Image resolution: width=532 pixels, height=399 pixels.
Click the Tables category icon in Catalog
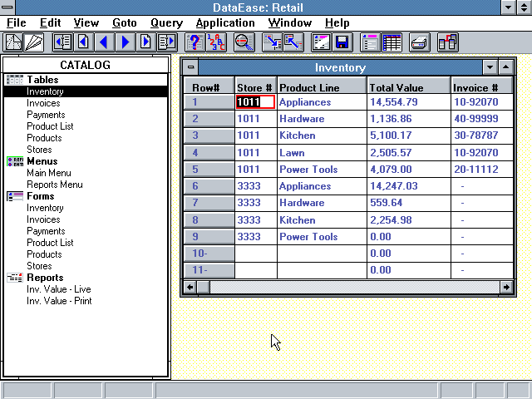[15, 80]
